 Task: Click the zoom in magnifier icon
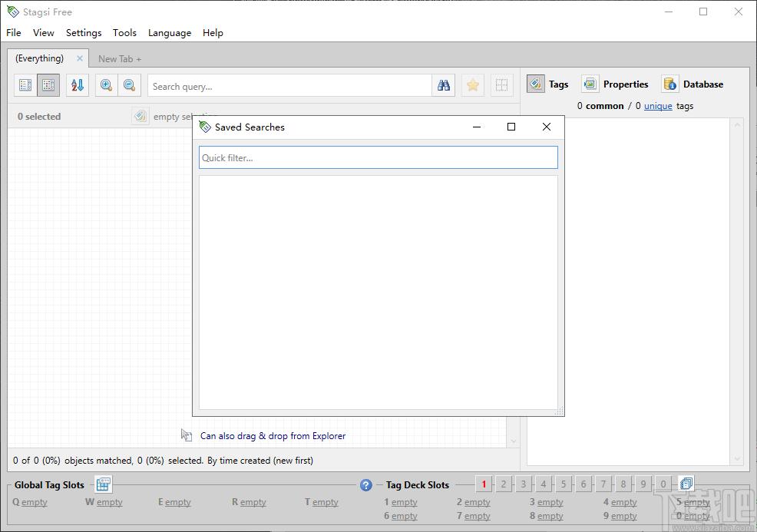(106, 85)
